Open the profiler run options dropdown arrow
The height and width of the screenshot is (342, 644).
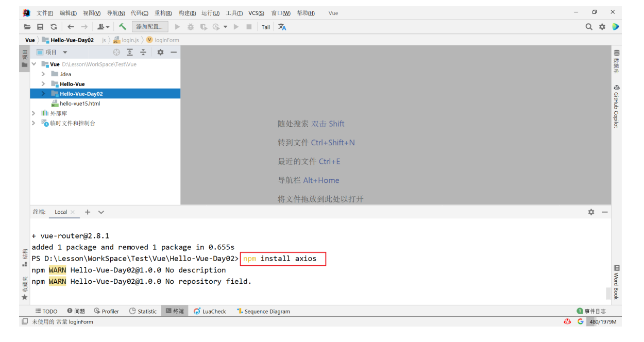click(x=225, y=27)
